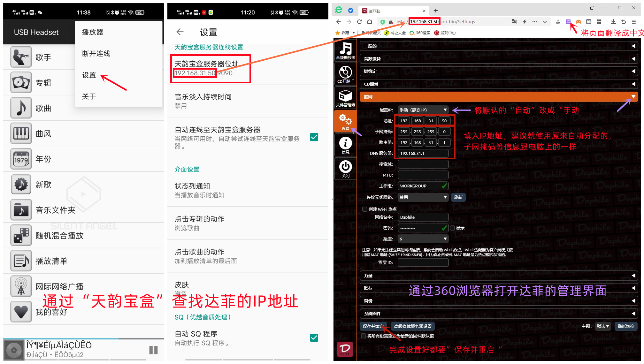Open the 配置IP 手动 dropdown
The image size is (644, 364).
[x=423, y=110]
